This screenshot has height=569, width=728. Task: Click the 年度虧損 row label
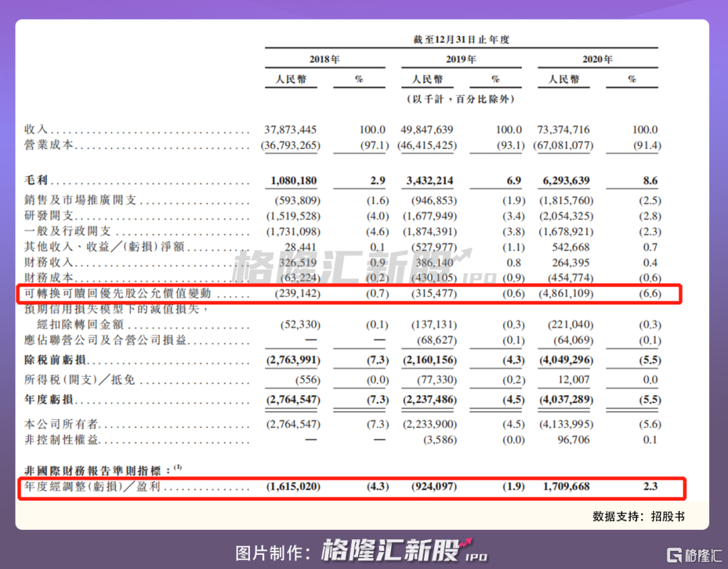click(49, 400)
